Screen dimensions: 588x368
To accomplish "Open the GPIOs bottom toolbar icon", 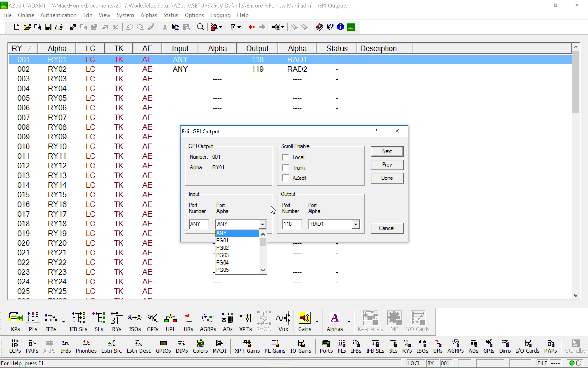I will [x=163, y=347].
